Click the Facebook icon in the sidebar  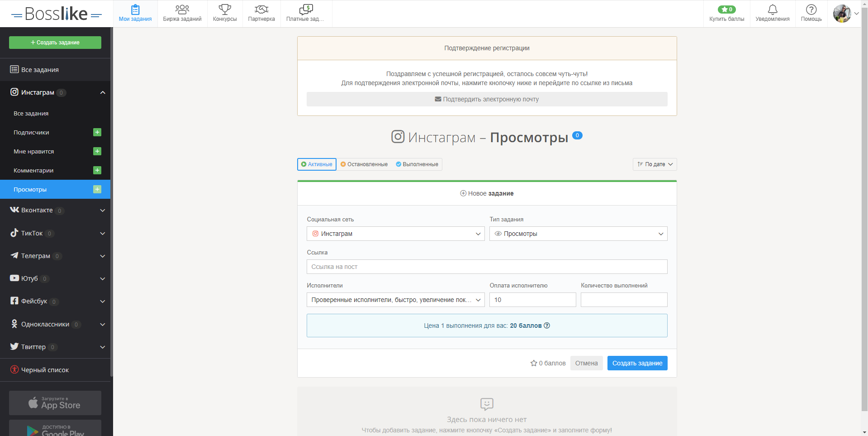14,301
